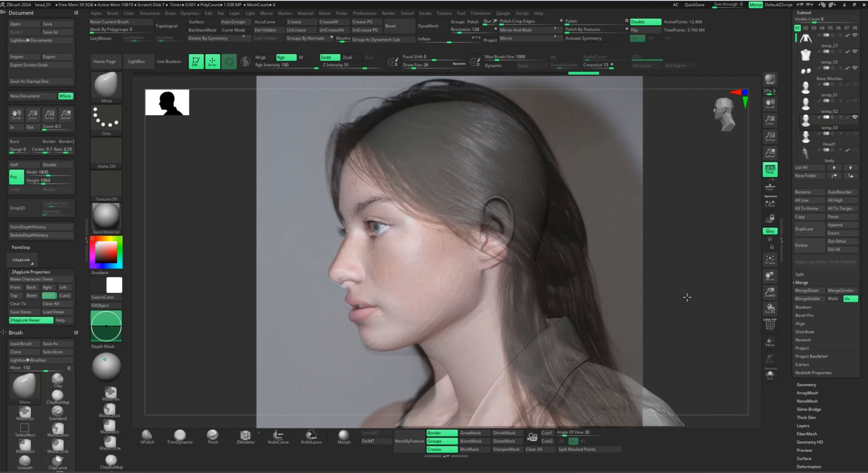Select the ZModeler brush icon
Viewport: 868px width, 473px height.
coord(245,435)
